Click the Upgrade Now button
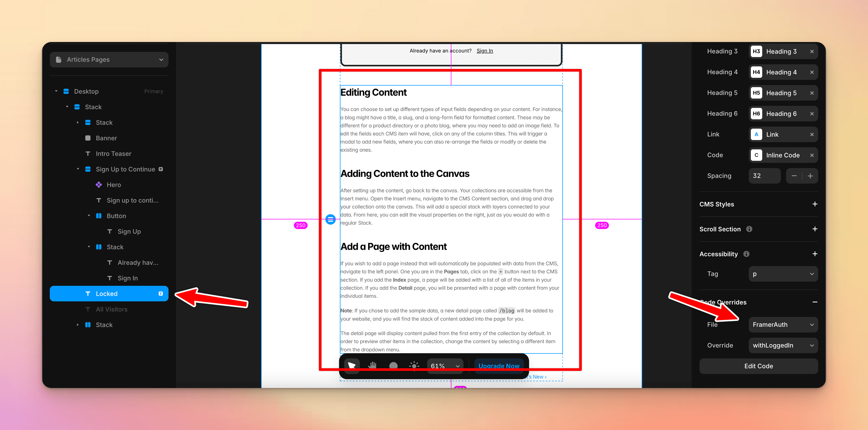Screen dimensions: 868x430 point(498,365)
